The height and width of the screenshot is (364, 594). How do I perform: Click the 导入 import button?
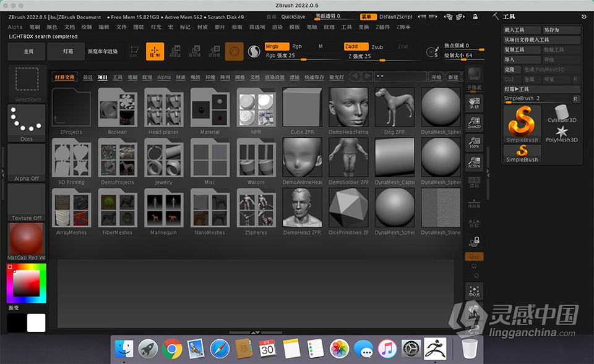pyautogui.click(x=522, y=59)
